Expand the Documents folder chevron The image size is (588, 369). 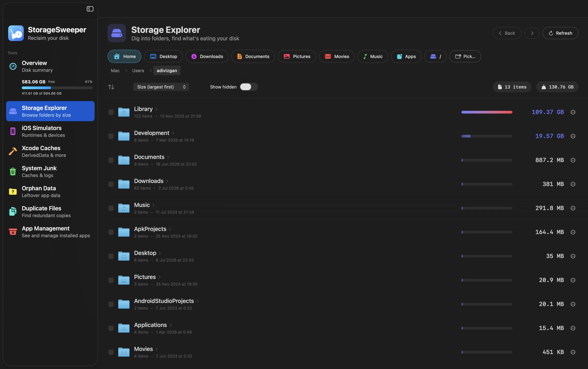tap(168, 157)
